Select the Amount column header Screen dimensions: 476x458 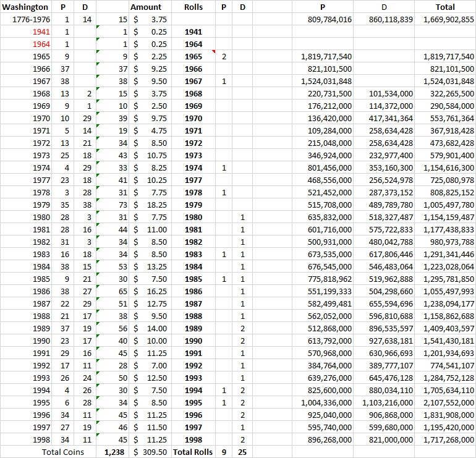click(146, 7)
